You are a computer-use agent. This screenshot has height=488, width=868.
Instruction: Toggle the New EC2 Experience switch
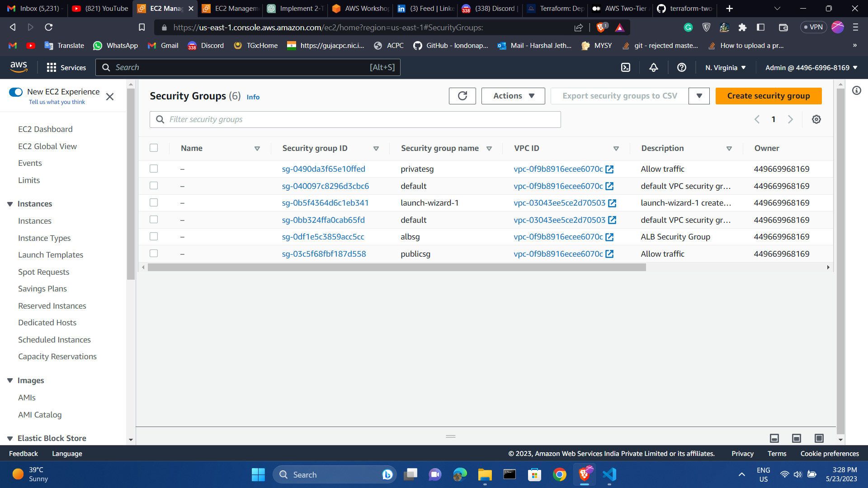click(16, 92)
